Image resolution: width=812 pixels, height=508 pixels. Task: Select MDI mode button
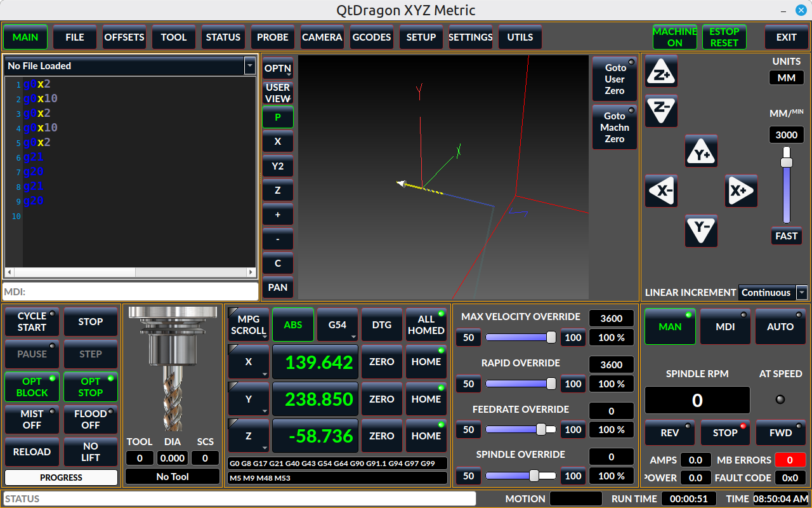[725, 326]
